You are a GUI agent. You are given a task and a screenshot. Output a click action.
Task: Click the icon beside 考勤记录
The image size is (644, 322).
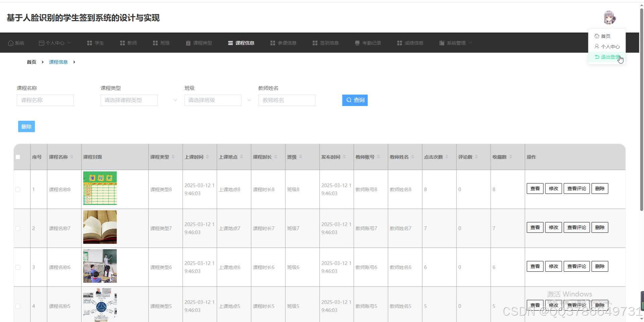357,43
